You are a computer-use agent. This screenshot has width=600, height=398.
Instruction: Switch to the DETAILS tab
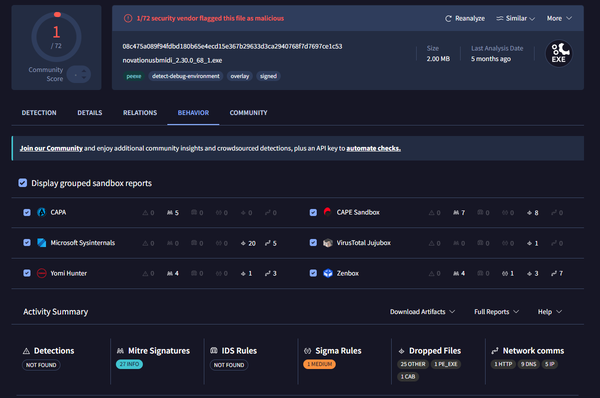90,113
